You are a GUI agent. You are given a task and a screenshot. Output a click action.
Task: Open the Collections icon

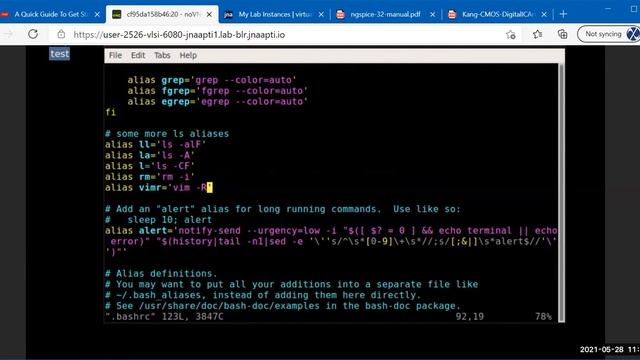tap(562, 34)
